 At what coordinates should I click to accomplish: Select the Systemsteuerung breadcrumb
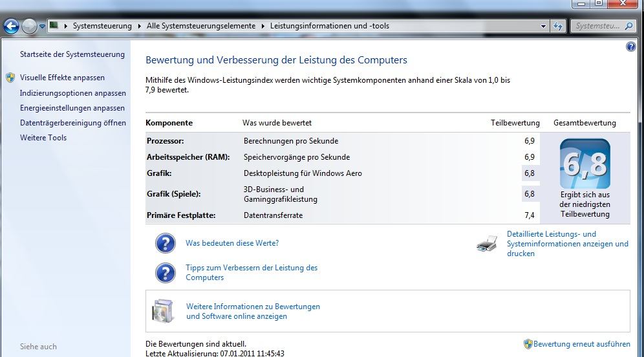tap(102, 26)
